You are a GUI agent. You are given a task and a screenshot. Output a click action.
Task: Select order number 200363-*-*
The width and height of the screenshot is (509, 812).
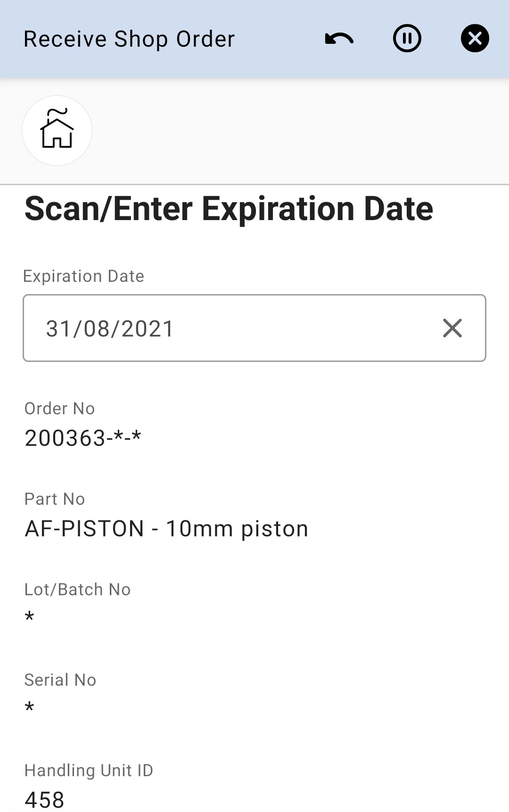click(x=83, y=438)
